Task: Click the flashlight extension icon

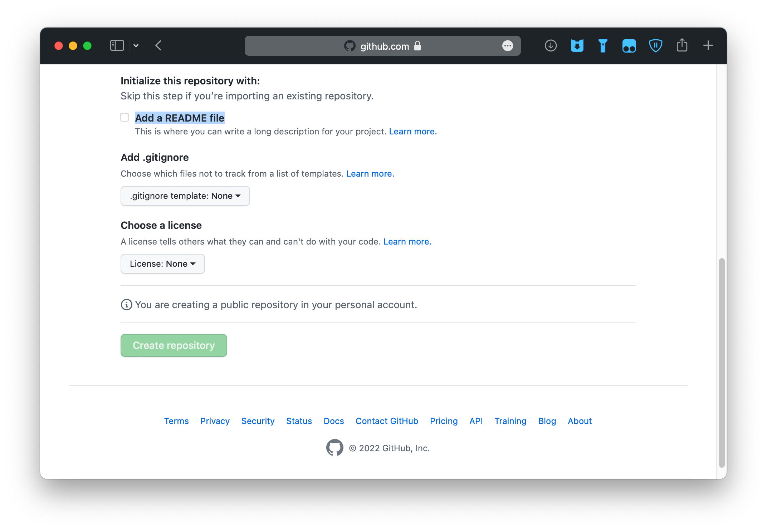Action: [603, 46]
